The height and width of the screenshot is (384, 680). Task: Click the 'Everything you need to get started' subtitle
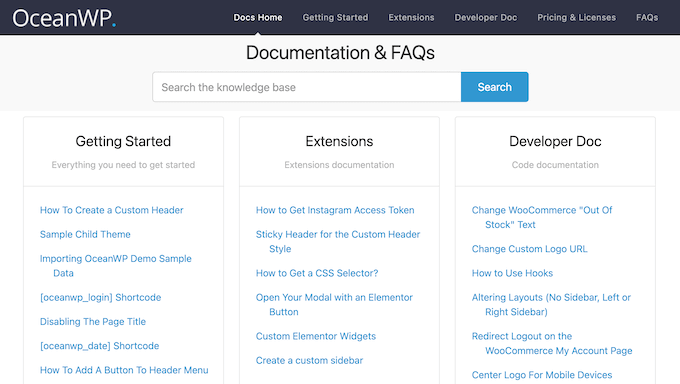tap(123, 165)
